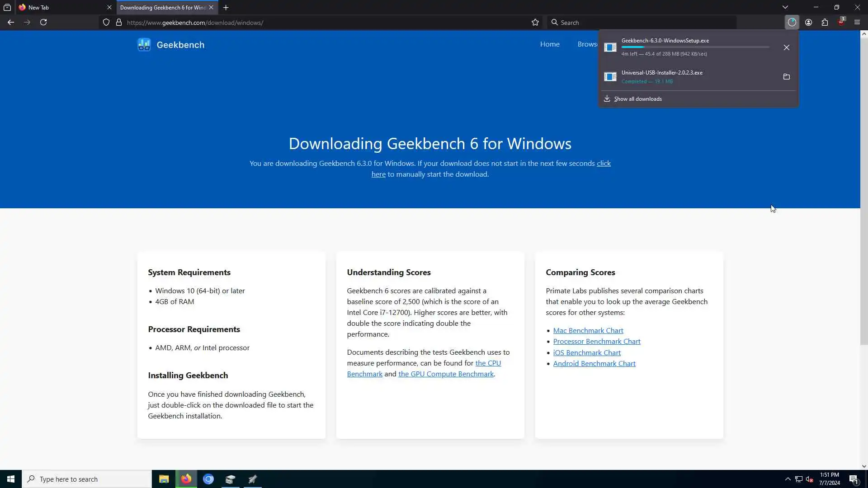The width and height of the screenshot is (868, 488).
Task: Click the Firefox downloads progress icon
Action: [x=792, y=22]
